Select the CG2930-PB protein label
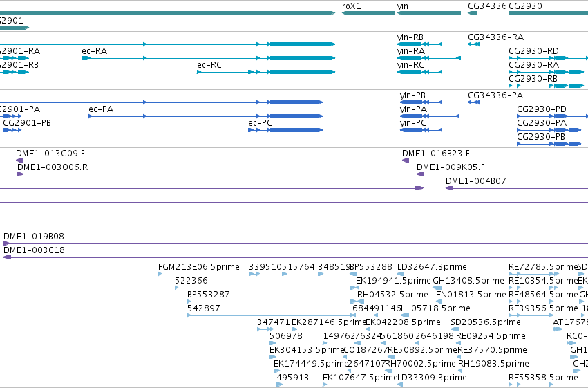 coord(541,137)
